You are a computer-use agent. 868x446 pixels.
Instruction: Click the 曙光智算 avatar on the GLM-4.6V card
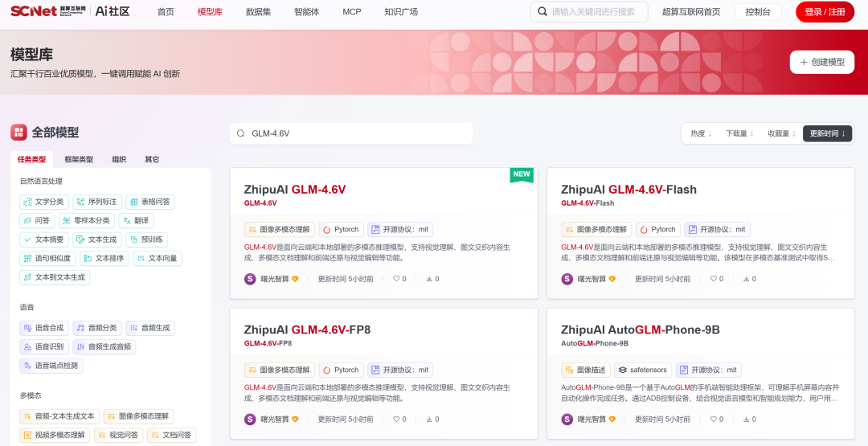[250, 279]
